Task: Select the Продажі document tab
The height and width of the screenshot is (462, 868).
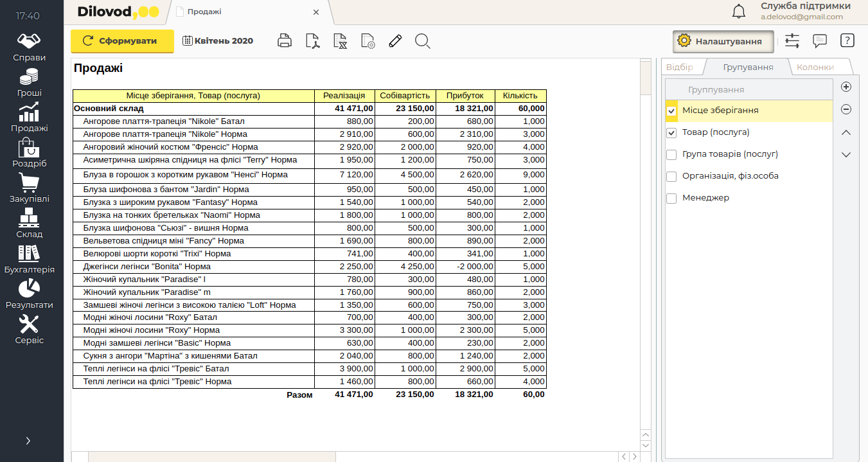Action: pos(204,12)
